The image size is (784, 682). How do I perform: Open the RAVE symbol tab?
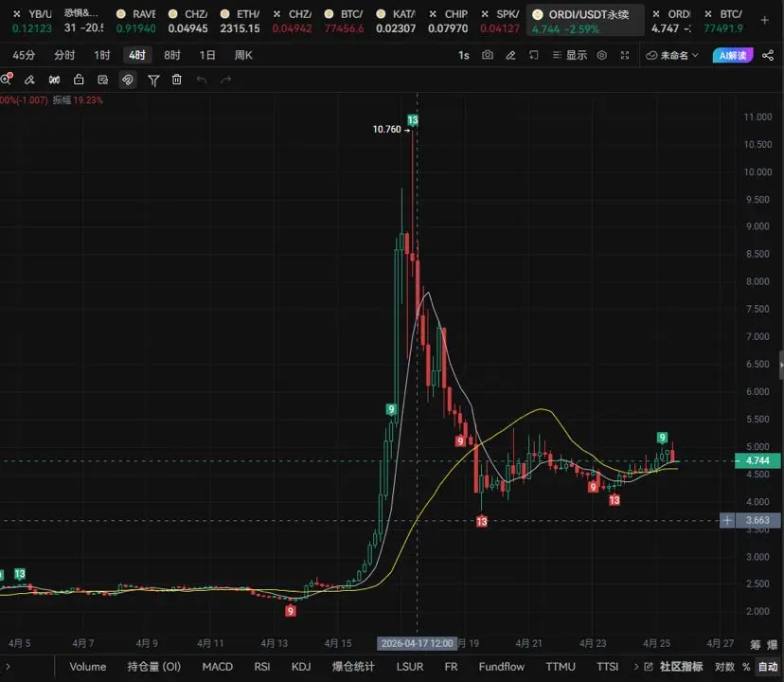pyautogui.click(x=135, y=21)
